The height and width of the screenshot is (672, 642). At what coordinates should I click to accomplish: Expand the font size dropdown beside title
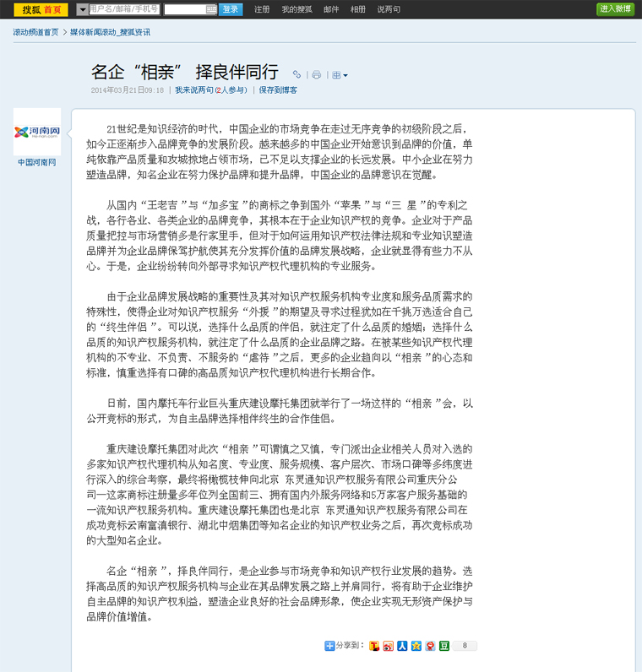pyautogui.click(x=340, y=75)
